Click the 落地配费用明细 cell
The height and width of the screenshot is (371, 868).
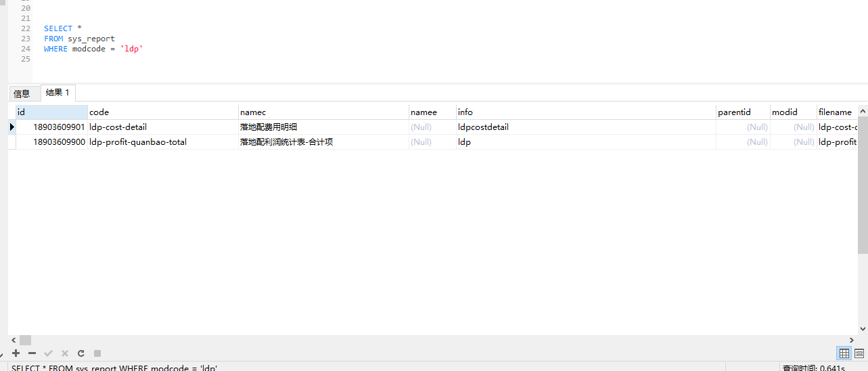coord(323,127)
